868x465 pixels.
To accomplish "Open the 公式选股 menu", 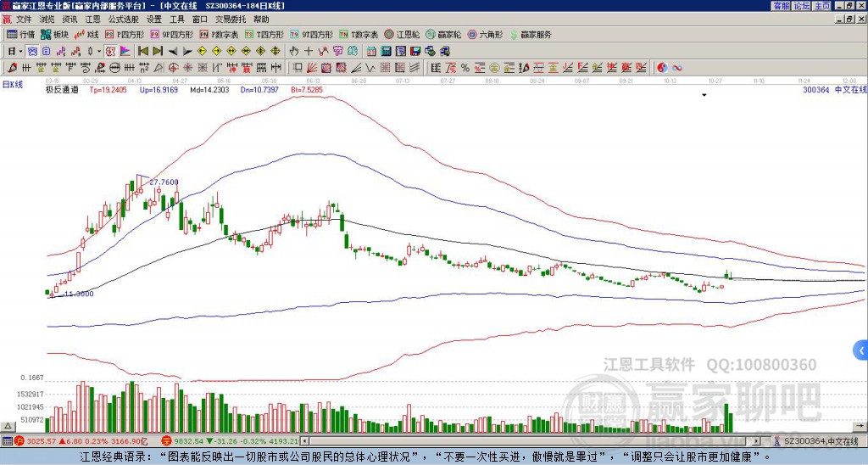I will tap(124, 20).
